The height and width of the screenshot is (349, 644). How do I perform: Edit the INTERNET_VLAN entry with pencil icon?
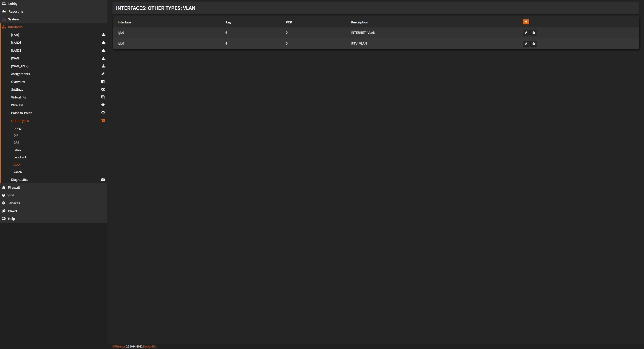pyautogui.click(x=526, y=33)
